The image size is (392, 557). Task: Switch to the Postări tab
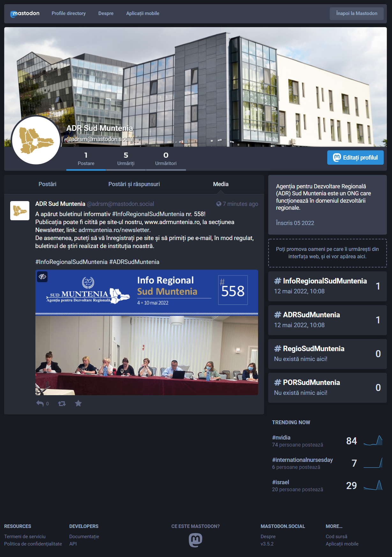(48, 184)
